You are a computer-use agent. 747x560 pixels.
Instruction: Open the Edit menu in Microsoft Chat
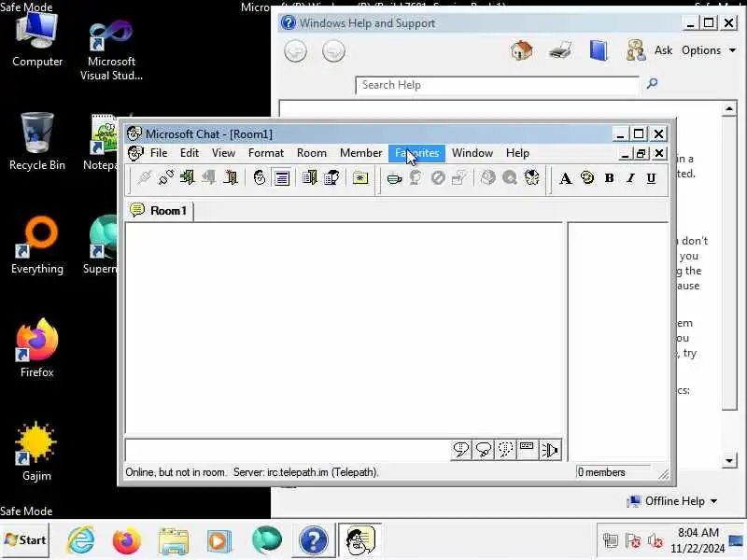pyautogui.click(x=190, y=153)
